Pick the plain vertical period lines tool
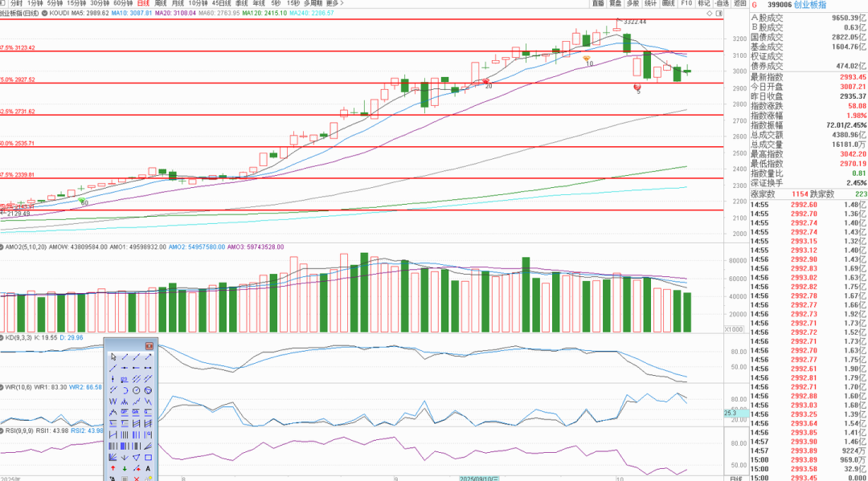The width and height of the screenshot is (868, 481). (125, 434)
